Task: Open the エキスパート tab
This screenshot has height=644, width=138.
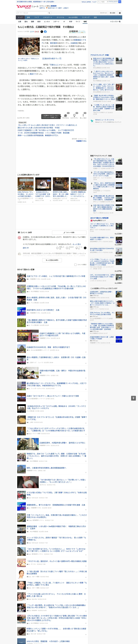Action: (x=48, y=17)
